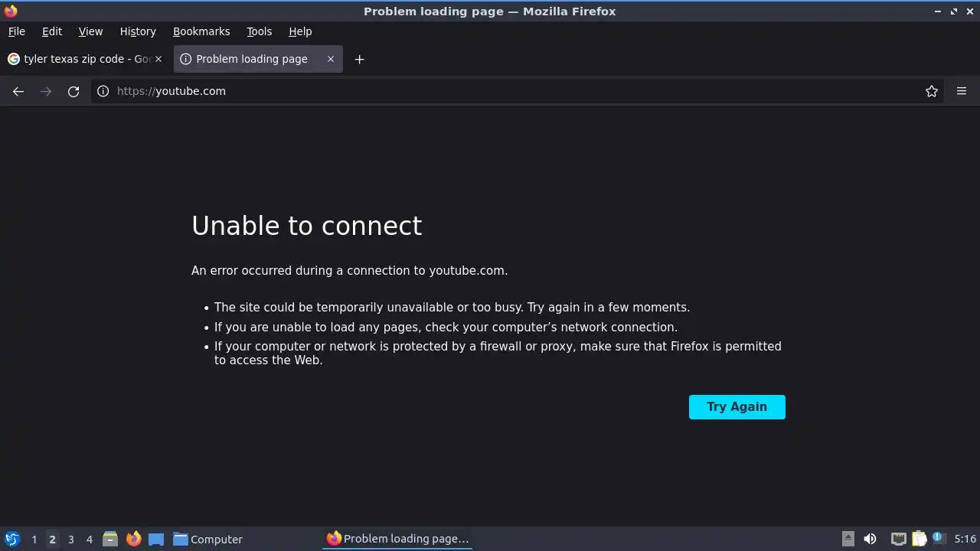This screenshot has width=980, height=551.
Task: Minimize the Firefox window
Action: 938,11
